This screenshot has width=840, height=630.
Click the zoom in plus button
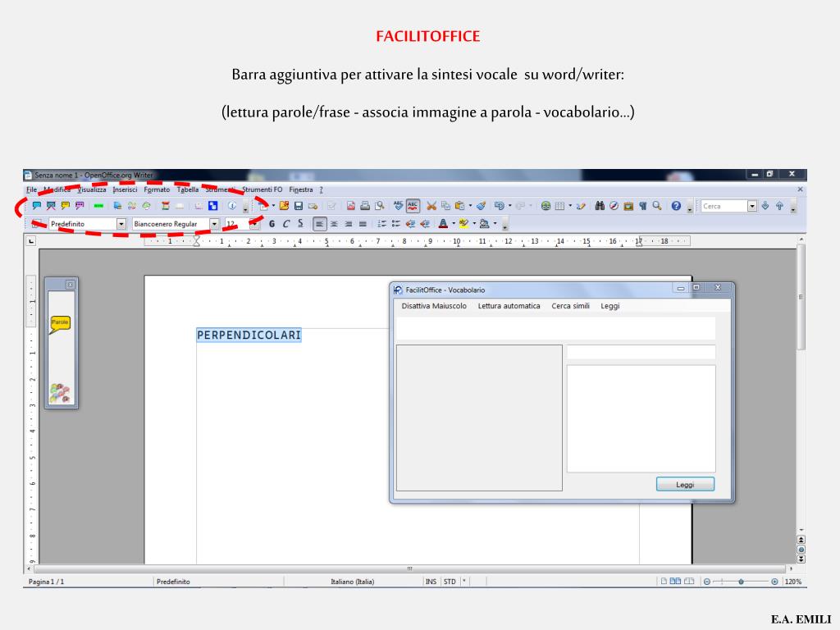774,582
